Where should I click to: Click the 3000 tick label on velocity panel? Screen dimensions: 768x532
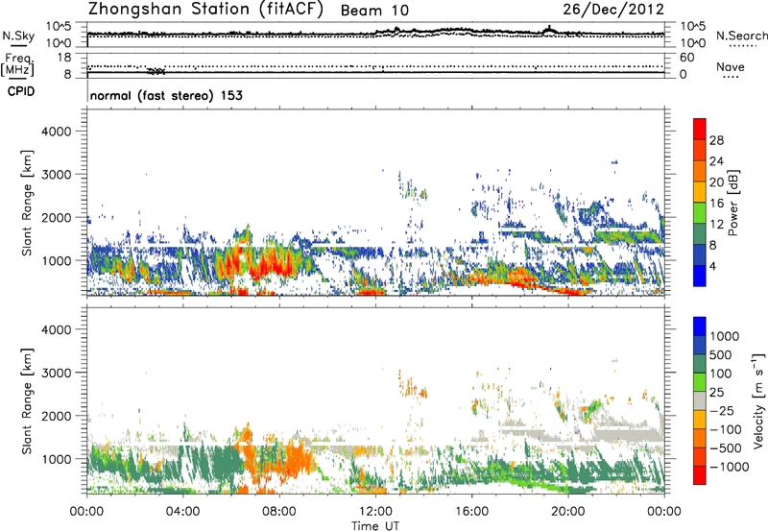pyautogui.click(x=56, y=373)
